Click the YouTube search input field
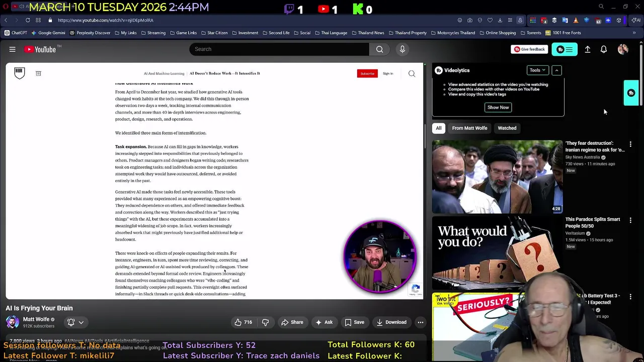The height and width of the screenshot is (362, 644). tap(279, 49)
